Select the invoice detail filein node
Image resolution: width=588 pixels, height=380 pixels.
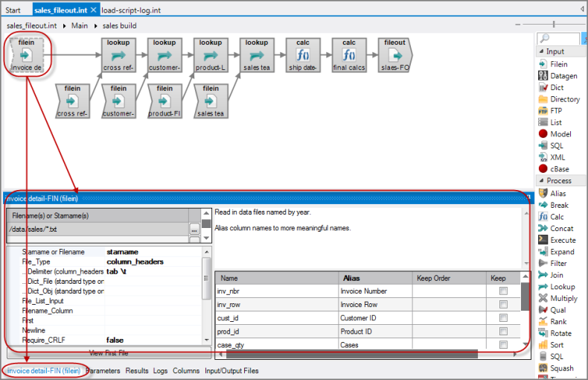(x=26, y=55)
